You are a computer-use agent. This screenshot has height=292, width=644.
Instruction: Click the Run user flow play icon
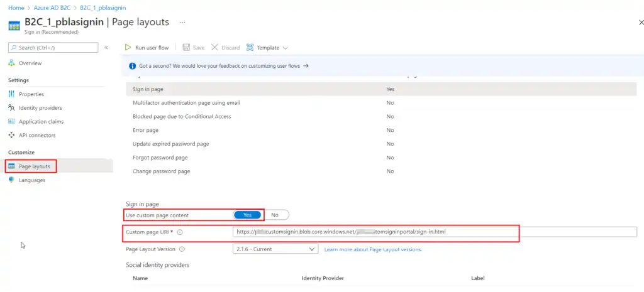point(128,48)
